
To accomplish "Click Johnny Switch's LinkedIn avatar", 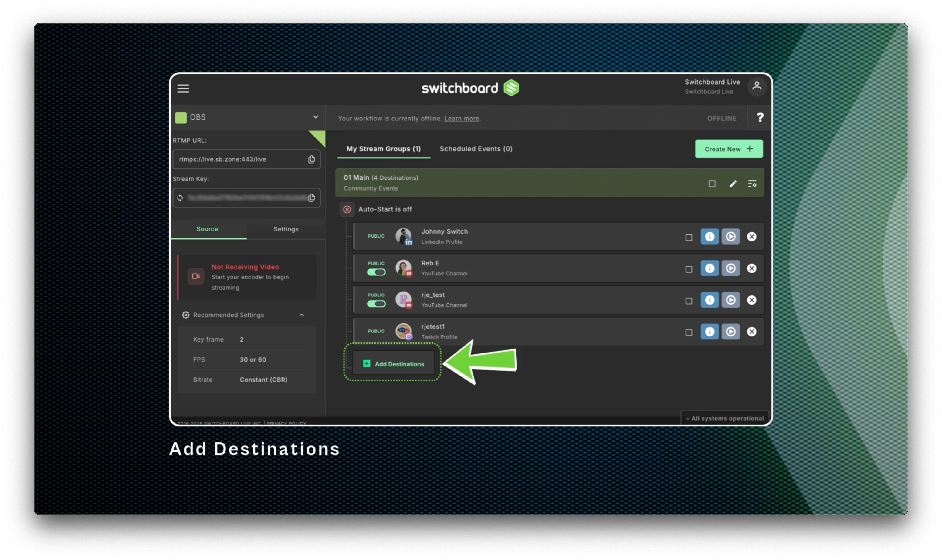I will click(403, 237).
